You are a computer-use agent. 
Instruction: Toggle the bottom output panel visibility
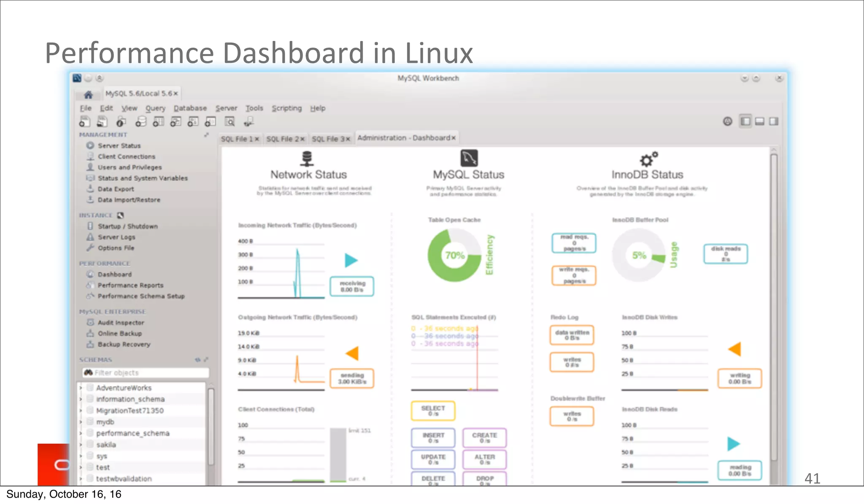(x=760, y=121)
